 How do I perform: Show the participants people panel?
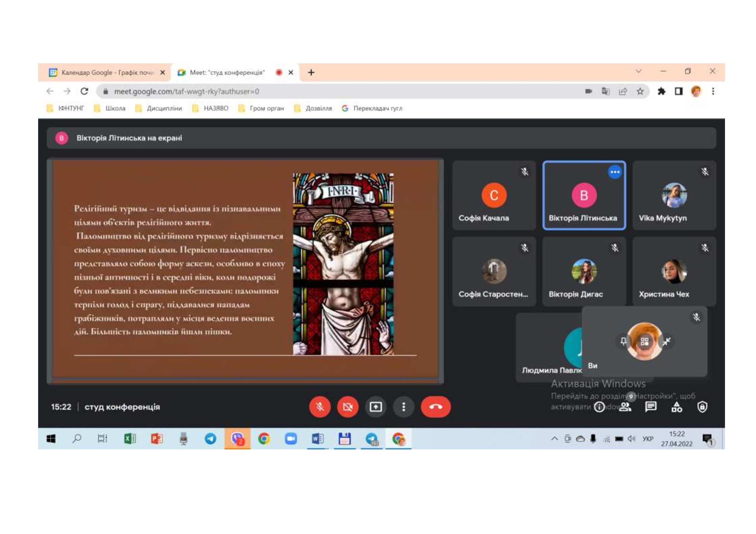tap(625, 407)
